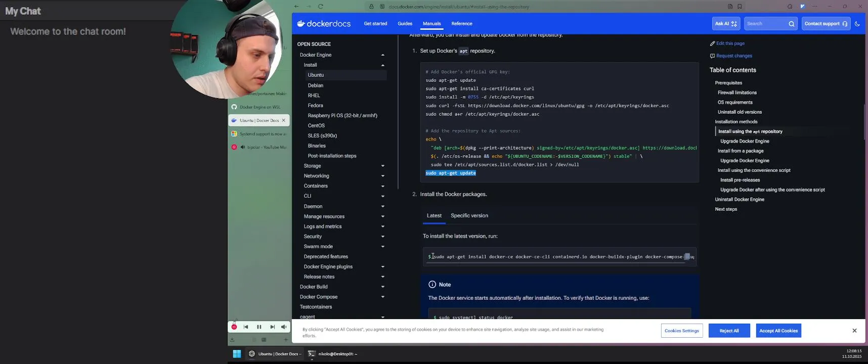This screenshot has width=868, height=364.
Task: Expand the Swarm mode section
Action: coord(382,247)
